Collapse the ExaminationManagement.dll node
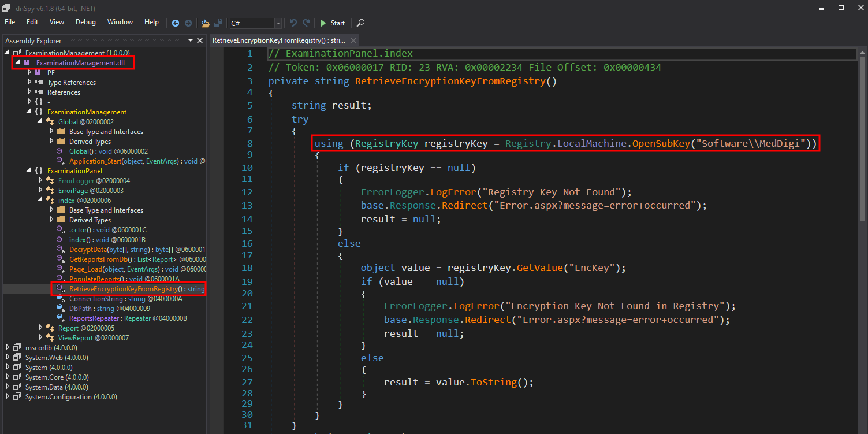The height and width of the screenshot is (434, 868). (17, 62)
